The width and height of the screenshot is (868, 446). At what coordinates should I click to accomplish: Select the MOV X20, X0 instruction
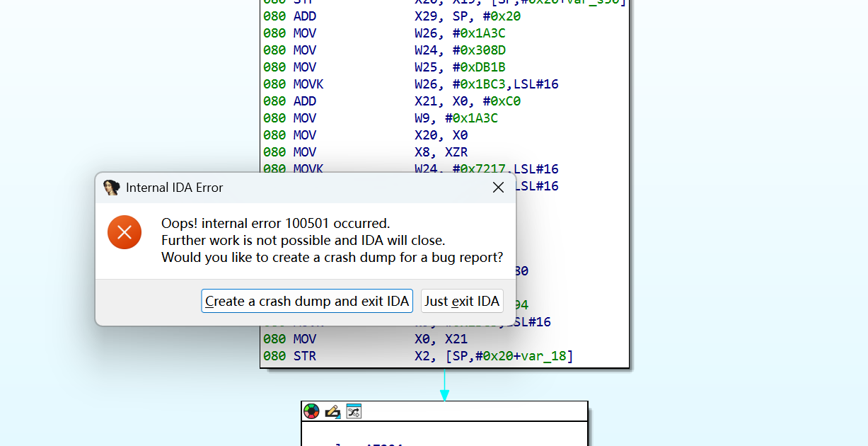[365, 135]
